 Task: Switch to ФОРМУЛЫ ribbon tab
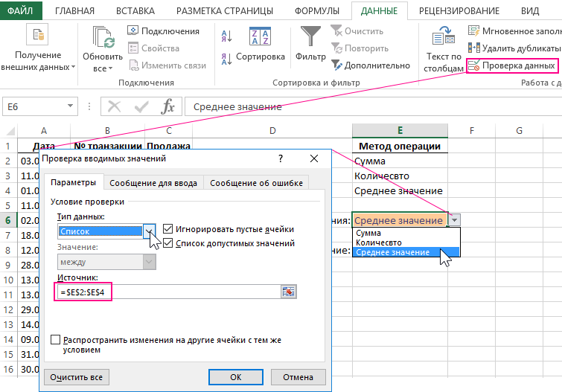[x=317, y=10]
